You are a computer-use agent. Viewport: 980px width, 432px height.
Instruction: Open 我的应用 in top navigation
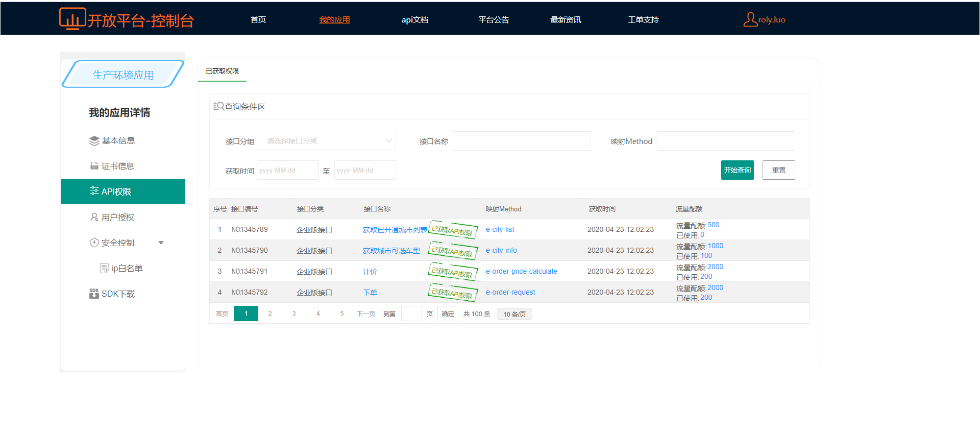tap(334, 20)
